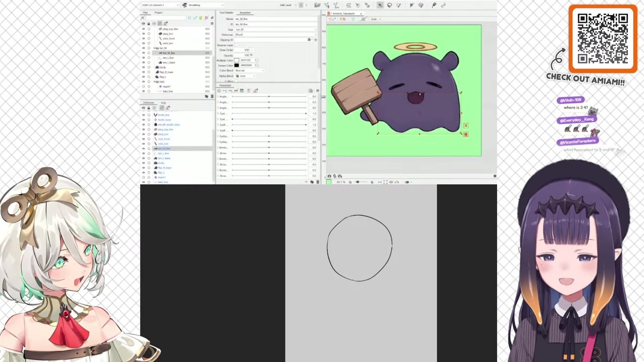Switch to the Tool Details tab

coord(226,13)
